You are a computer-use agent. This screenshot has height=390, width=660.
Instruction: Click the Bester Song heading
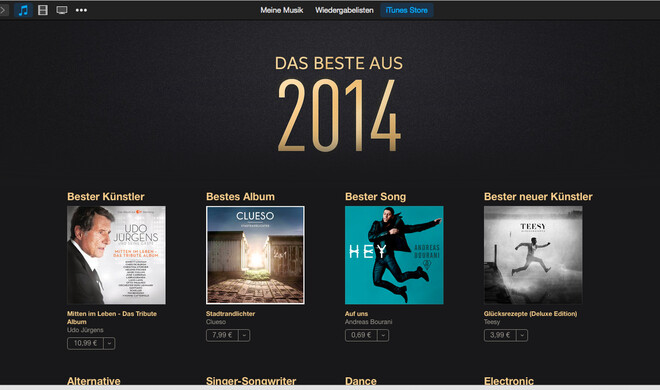coord(375,196)
